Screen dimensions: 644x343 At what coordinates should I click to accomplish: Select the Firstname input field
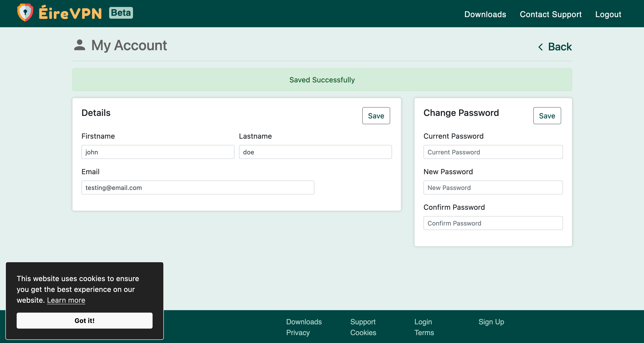coord(158,152)
